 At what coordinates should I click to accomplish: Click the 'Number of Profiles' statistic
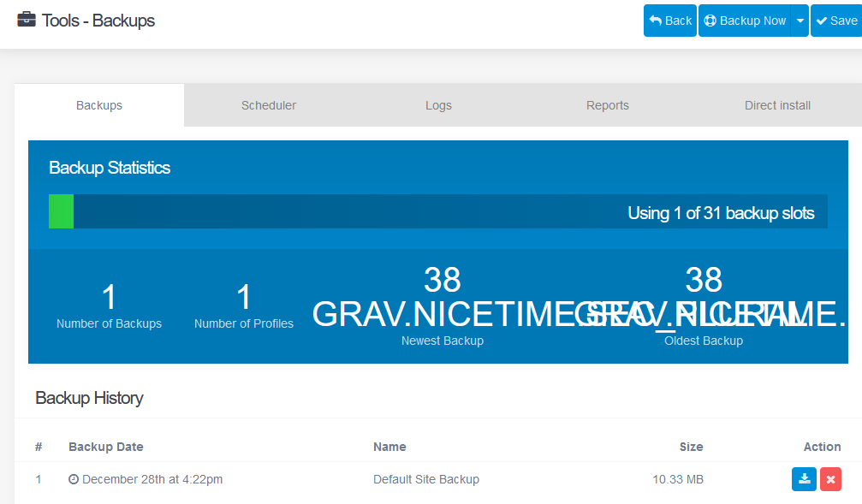pyautogui.click(x=244, y=306)
